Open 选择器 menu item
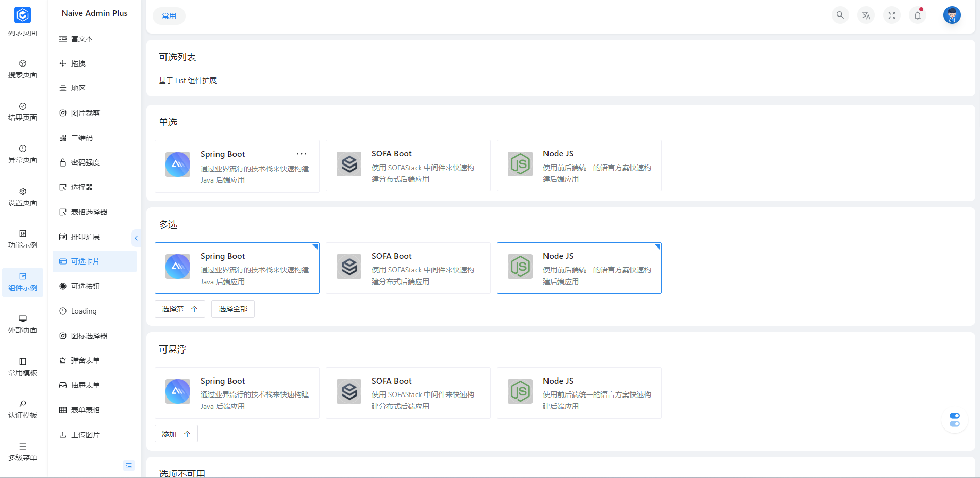The width and height of the screenshot is (980, 478). click(x=94, y=187)
